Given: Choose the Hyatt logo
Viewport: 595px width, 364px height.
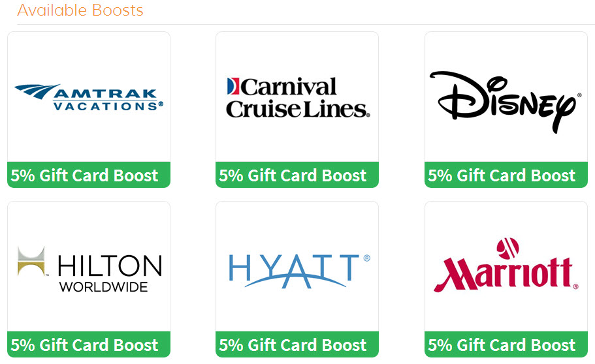Looking at the screenshot, I should [299, 271].
